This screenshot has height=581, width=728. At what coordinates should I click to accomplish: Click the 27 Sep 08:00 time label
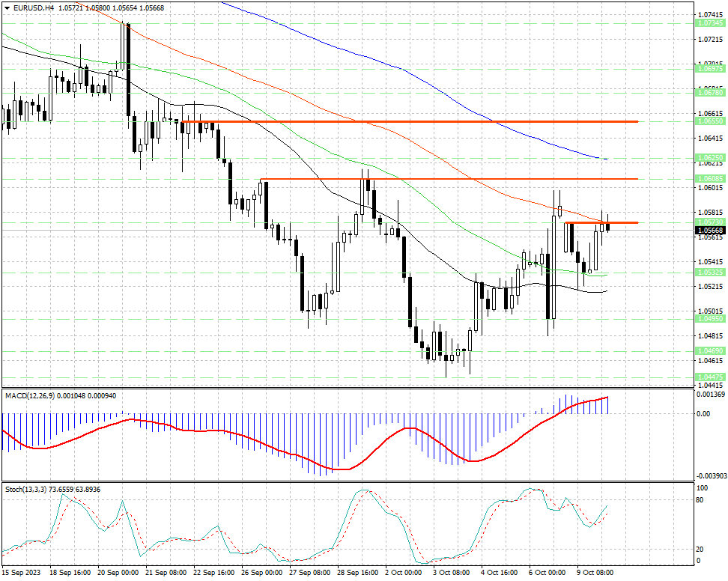[309, 572]
